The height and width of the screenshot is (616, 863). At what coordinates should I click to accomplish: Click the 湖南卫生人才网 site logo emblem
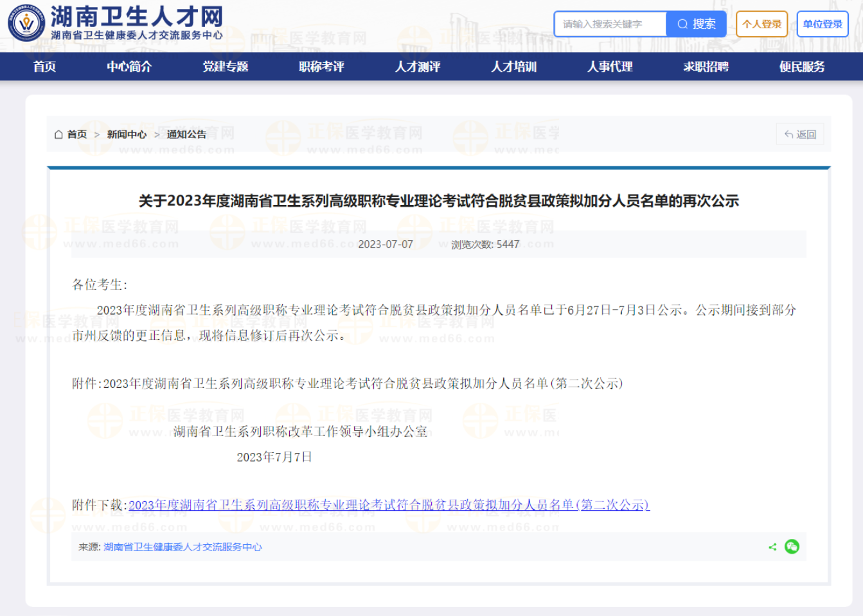(x=26, y=23)
